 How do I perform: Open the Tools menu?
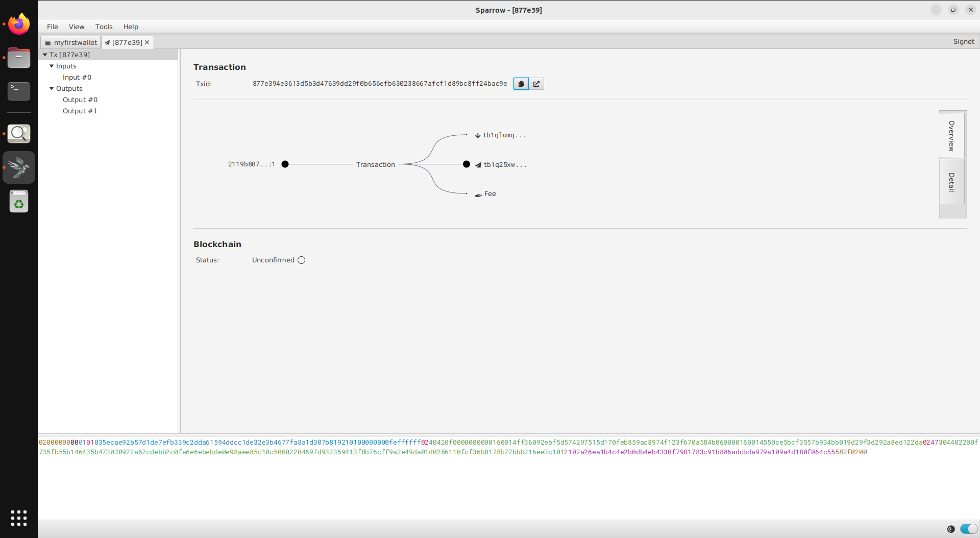click(104, 27)
